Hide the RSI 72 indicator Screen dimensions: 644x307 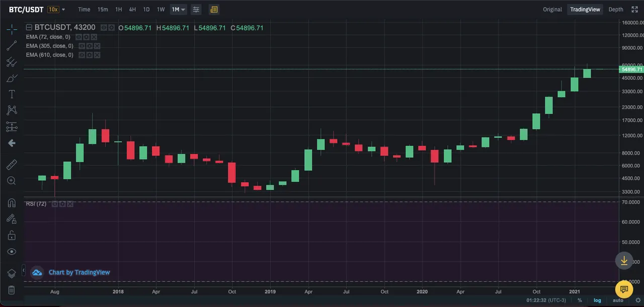[x=54, y=204]
